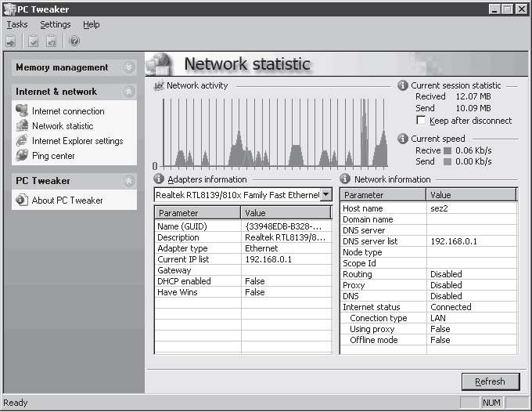This screenshot has height=412, width=532.
Task: Collapse the PC Tweaker sidebar section
Action: click(x=129, y=181)
